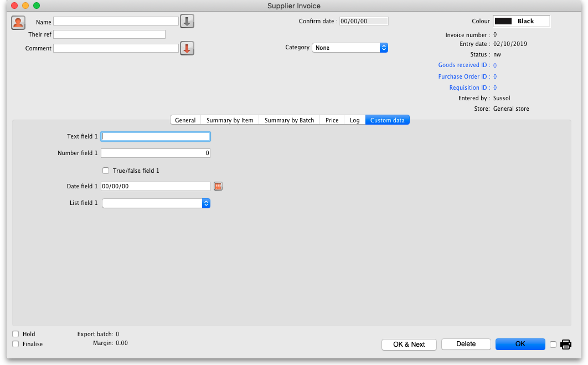This screenshot has height=365, width=588.
Task: Enable the Hold checkbox
Action: pyautogui.click(x=16, y=334)
